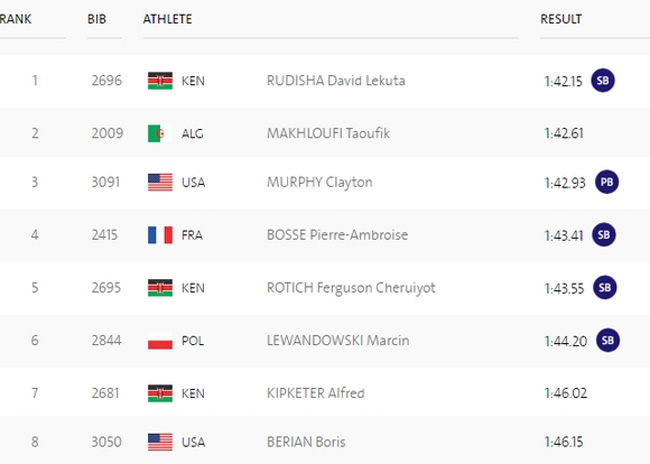Click the BIB column header
650x464 pixels.
click(x=97, y=19)
